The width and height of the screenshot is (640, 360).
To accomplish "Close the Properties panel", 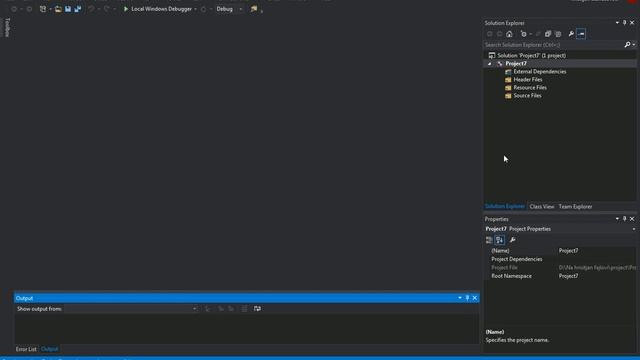I will (x=632, y=219).
